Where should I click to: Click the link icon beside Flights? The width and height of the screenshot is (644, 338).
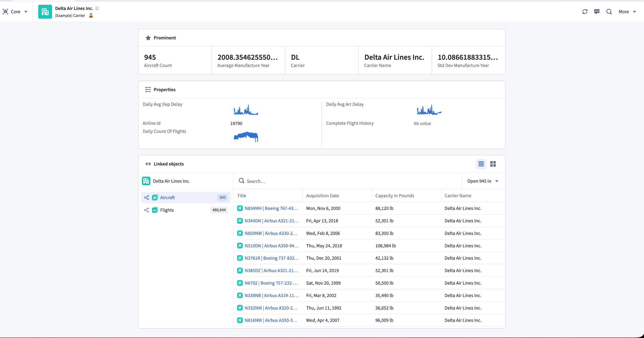[146, 210]
